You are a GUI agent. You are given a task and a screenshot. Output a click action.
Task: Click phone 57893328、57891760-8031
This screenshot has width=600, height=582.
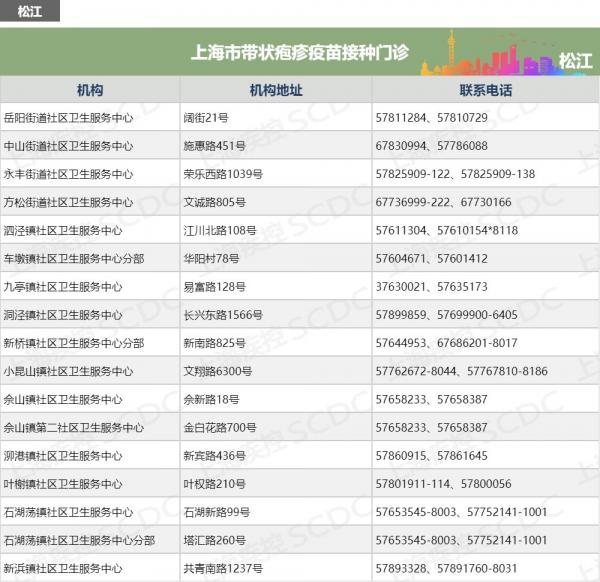point(447,569)
